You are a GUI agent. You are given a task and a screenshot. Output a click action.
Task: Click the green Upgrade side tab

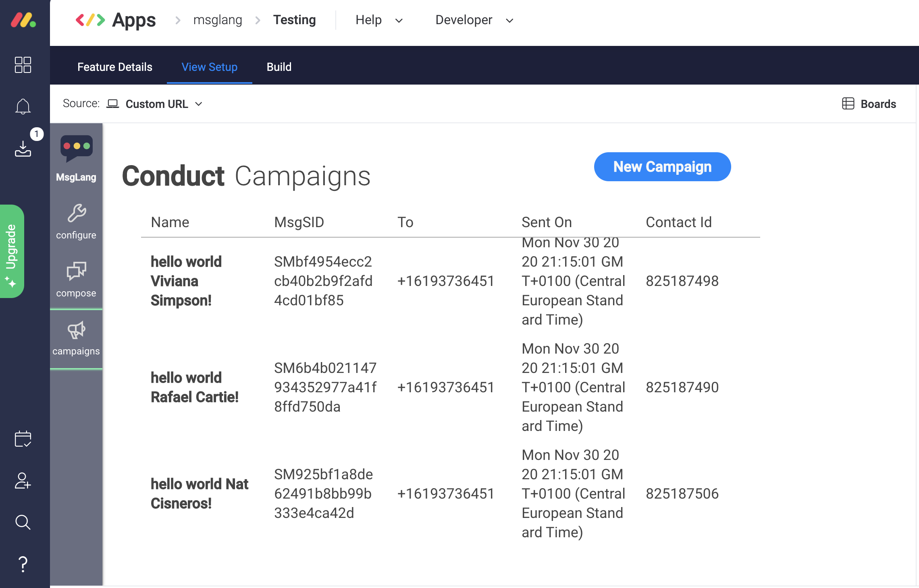click(x=12, y=251)
